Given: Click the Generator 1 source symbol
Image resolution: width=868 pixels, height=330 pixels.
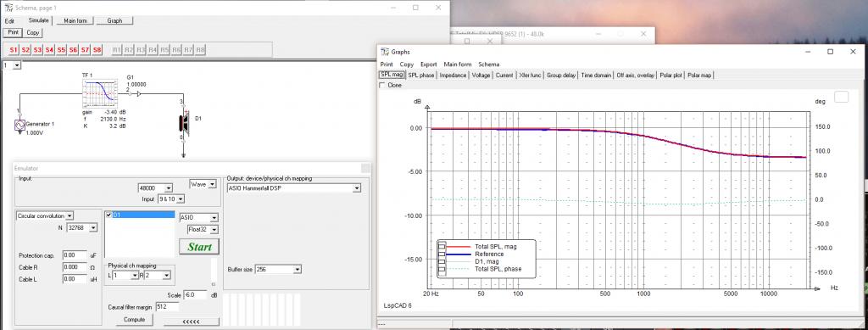Looking at the screenshot, I should (20, 126).
